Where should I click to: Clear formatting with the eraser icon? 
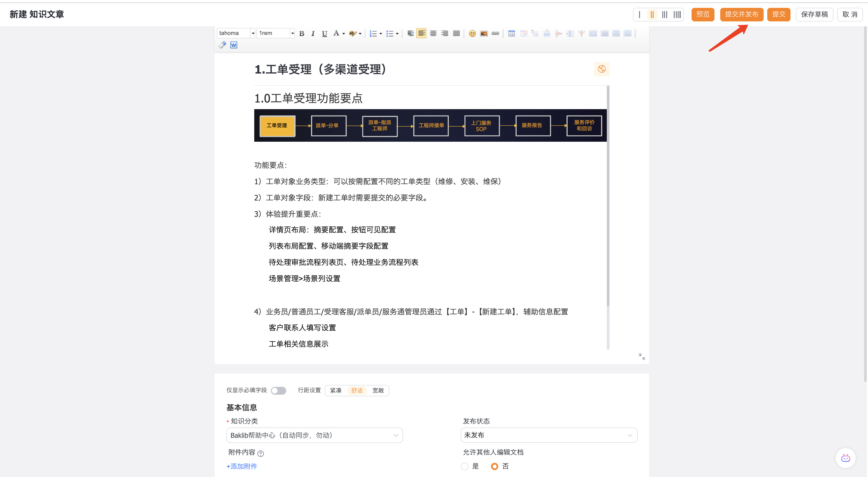[222, 45]
